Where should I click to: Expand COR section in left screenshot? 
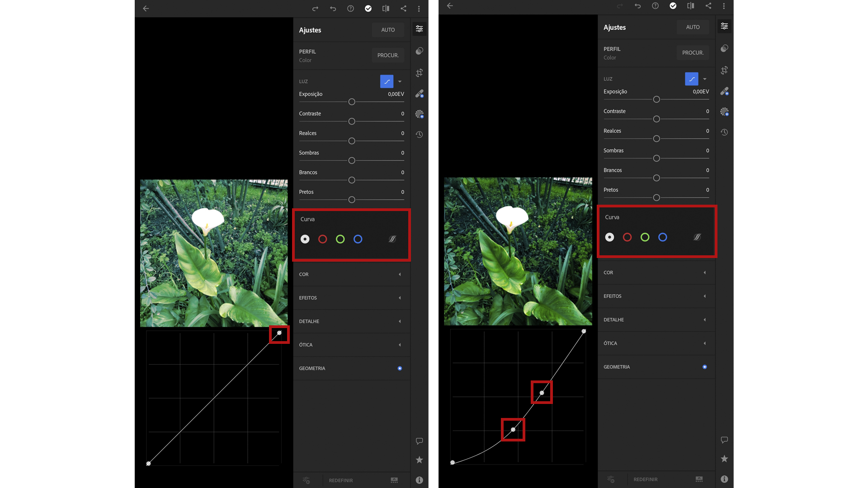tap(352, 274)
